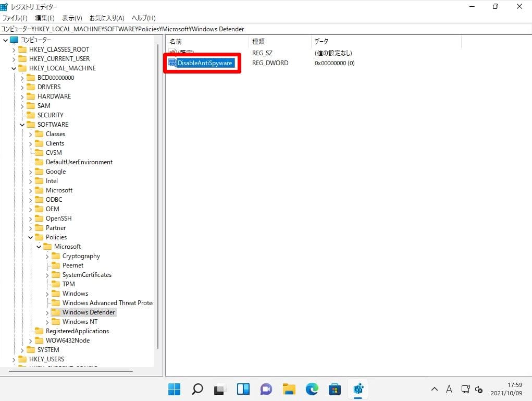
Task: Select the Google folder icon
Action: (40, 172)
